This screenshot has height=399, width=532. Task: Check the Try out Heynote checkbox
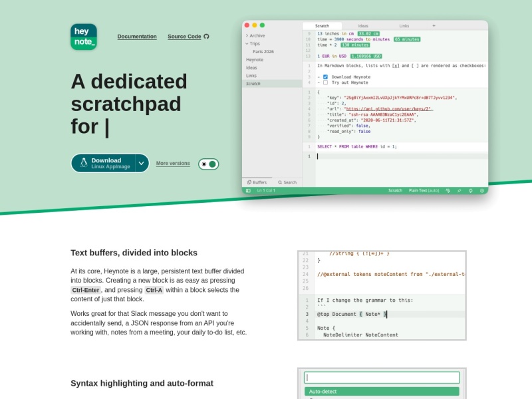pyautogui.click(x=325, y=82)
